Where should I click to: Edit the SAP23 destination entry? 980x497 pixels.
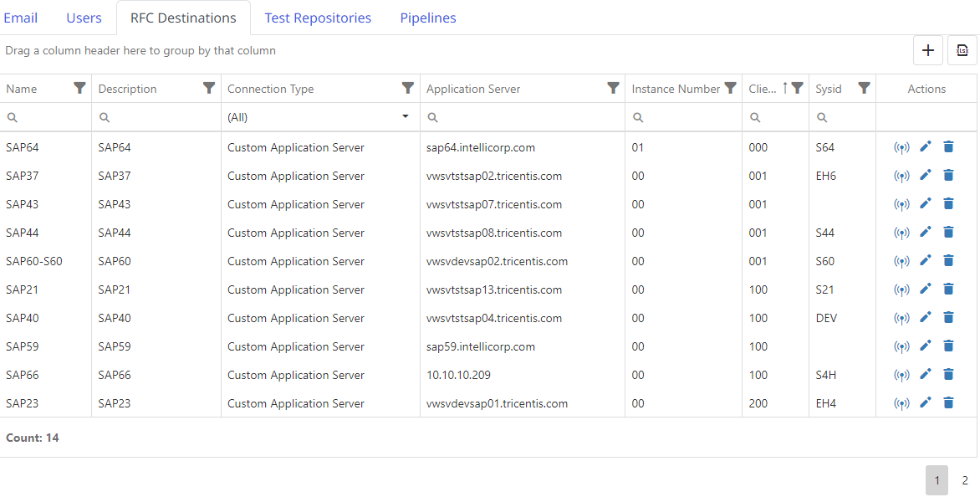925,403
